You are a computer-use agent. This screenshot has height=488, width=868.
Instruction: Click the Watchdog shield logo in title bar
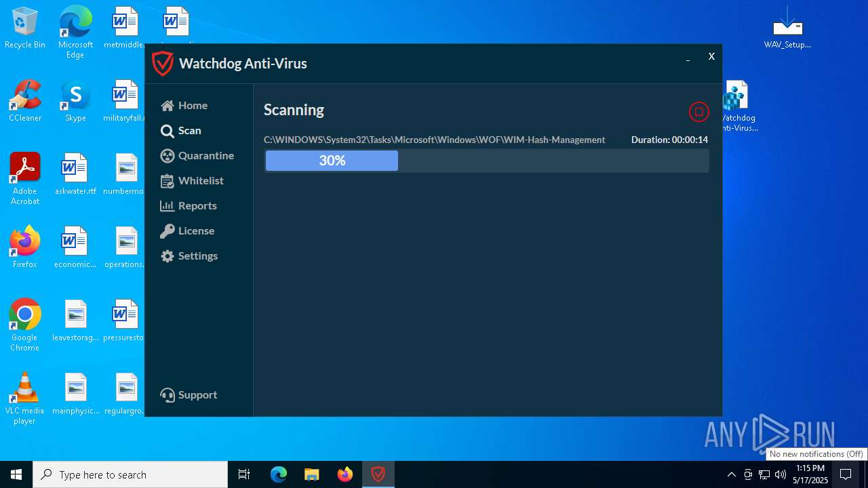pyautogui.click(x=163, y=64)
